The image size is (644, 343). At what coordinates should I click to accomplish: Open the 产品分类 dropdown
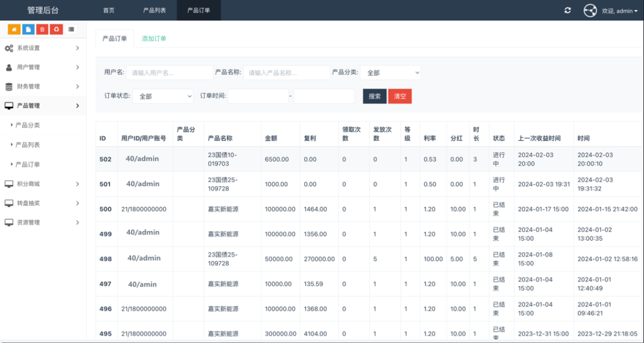pos(390,73)
